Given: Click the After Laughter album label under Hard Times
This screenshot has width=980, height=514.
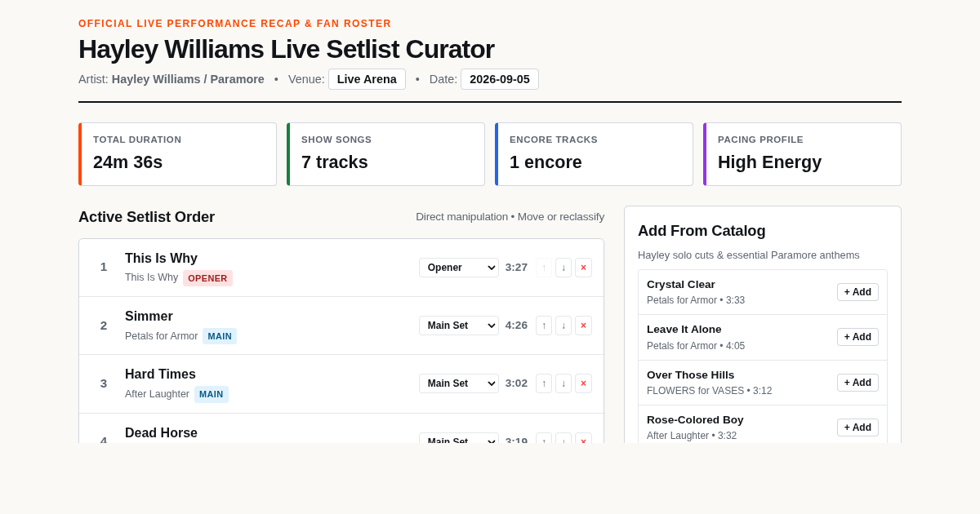Looking at the screenshot, I should coord(157,394).
